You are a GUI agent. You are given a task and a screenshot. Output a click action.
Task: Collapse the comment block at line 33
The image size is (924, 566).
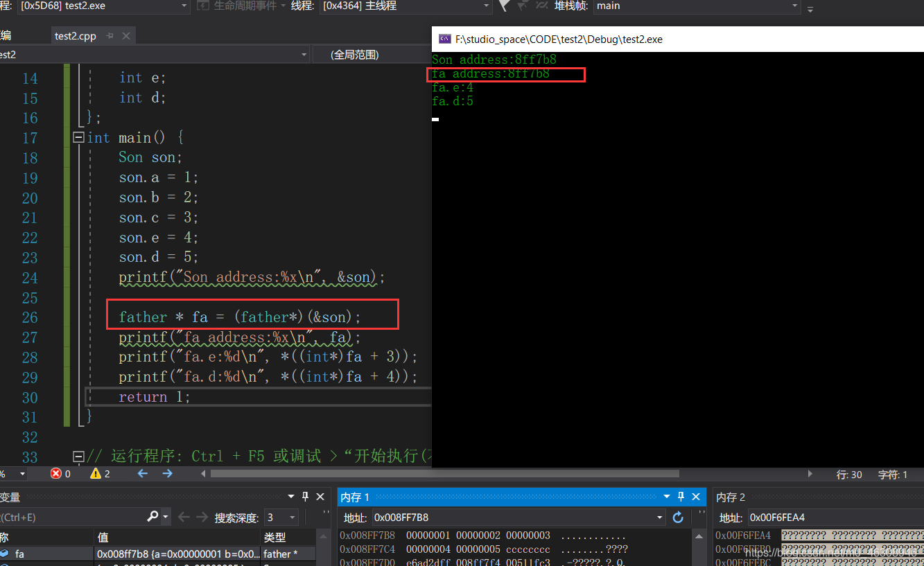pyautogui.click(x=78, y=457)
